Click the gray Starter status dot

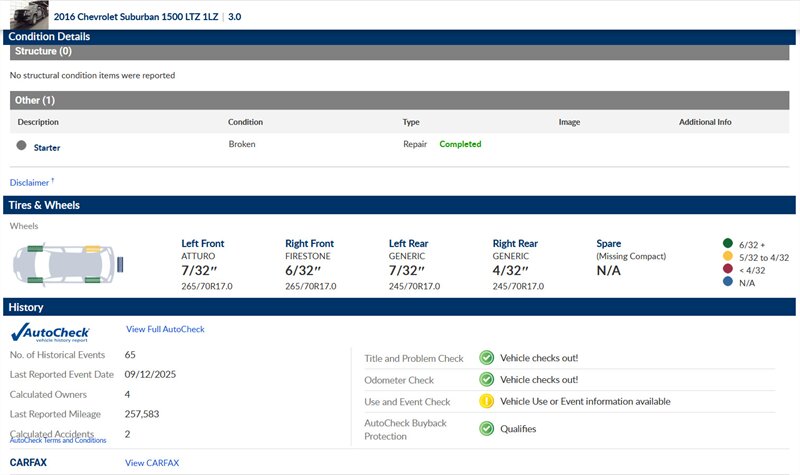21,146
